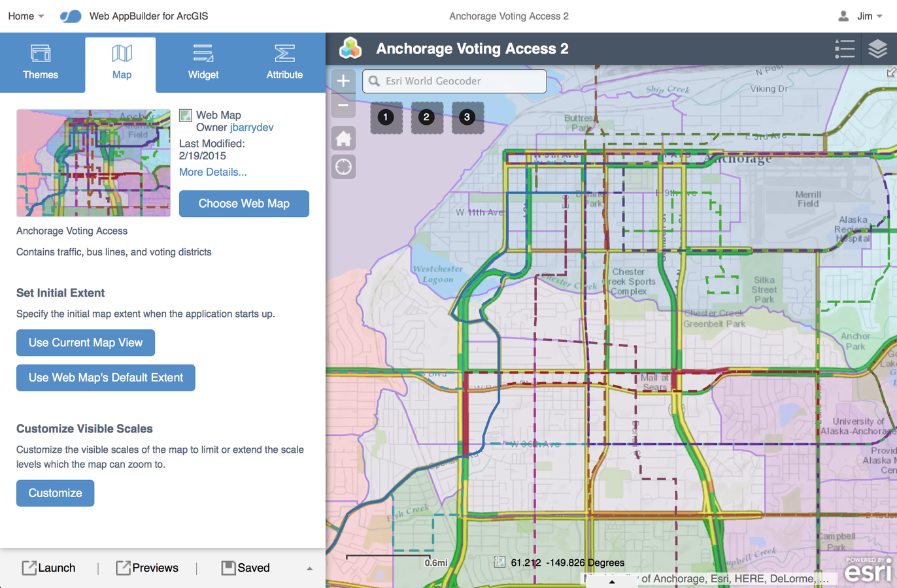Click the Customize visible scales button
This screenshot has width=897, height=588.
point(55,493)
